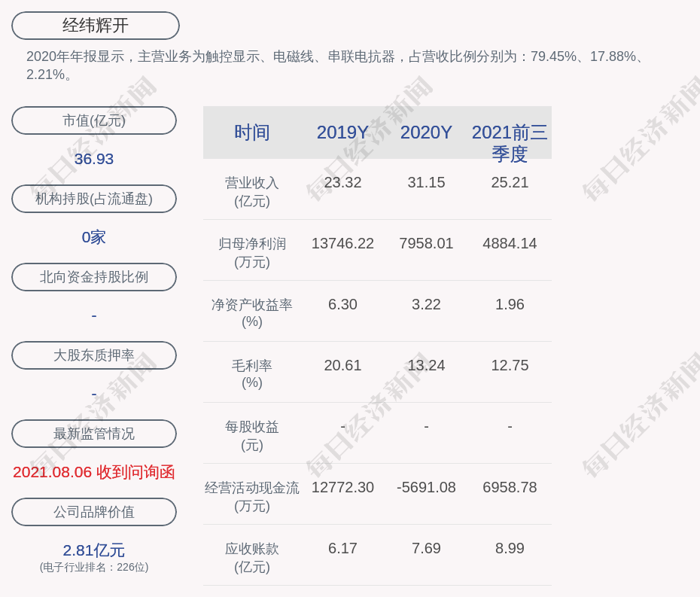Open the 最新监管情况 label
The width and height of the screenshot is (700, 597).
[x=94, y=434]
